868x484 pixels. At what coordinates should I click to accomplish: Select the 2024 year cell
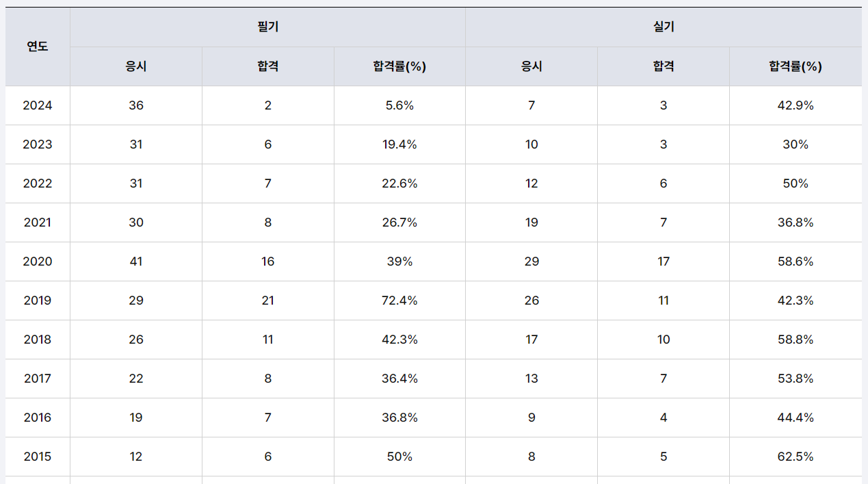pos(38,105)
